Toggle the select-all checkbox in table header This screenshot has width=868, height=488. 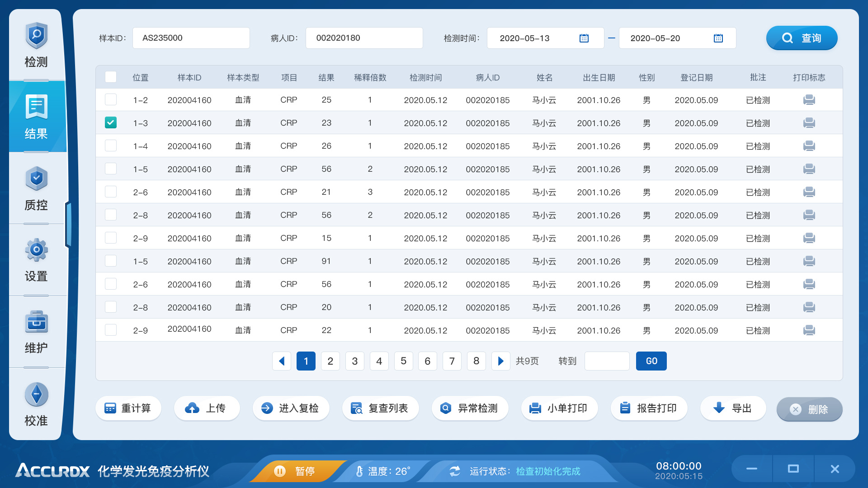coord(111,77)
